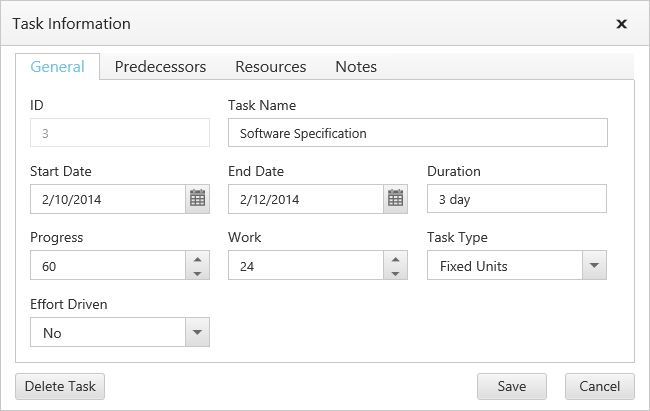Click into the Task Name field
The image size is (650, 411).
pyautogui.click(x=417, y=133)
